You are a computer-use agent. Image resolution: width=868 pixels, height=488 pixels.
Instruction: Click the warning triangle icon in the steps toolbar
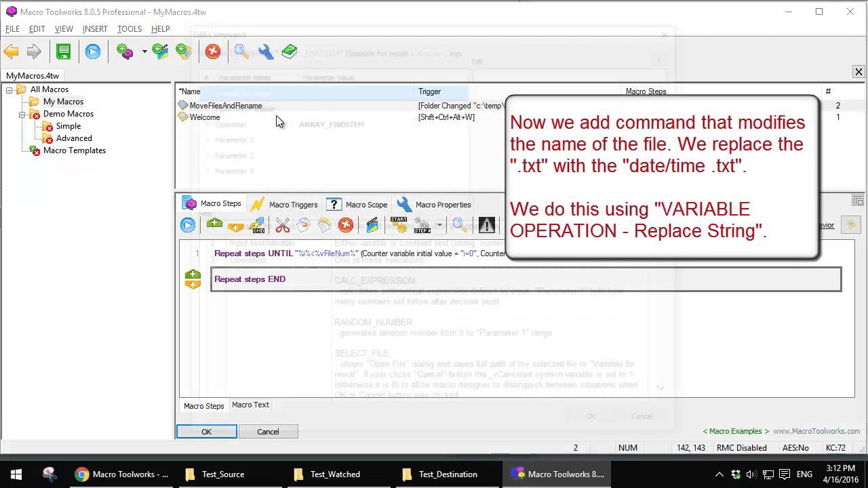(x=487, y=225)
